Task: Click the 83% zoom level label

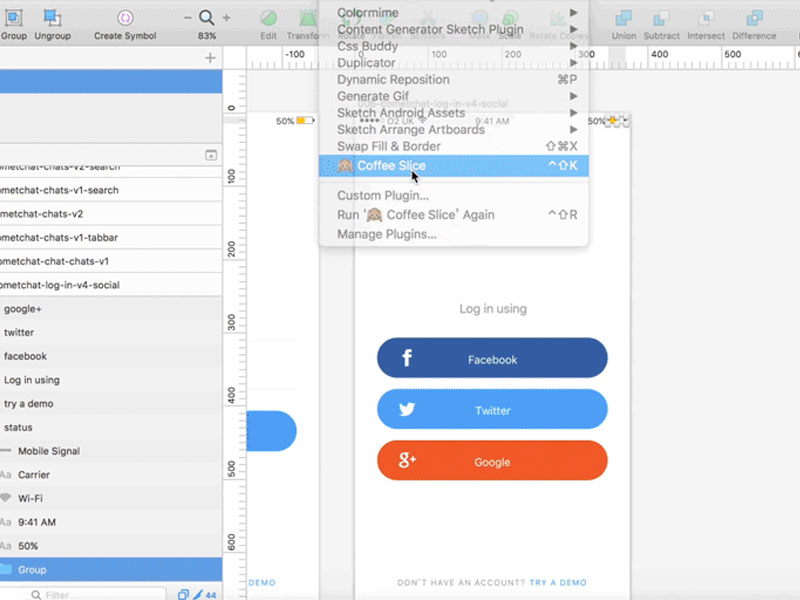Action: point(207,36)
